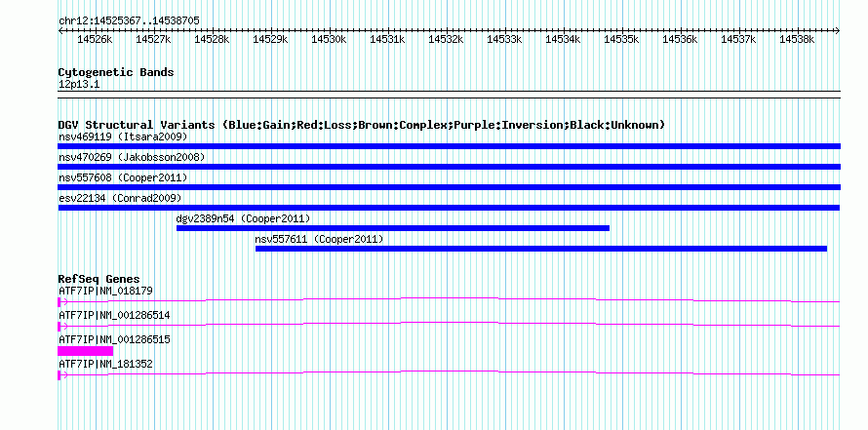Click the DGV Structural Variants track title
This screenshot has width=868, height=430.
tap(362, 125)
